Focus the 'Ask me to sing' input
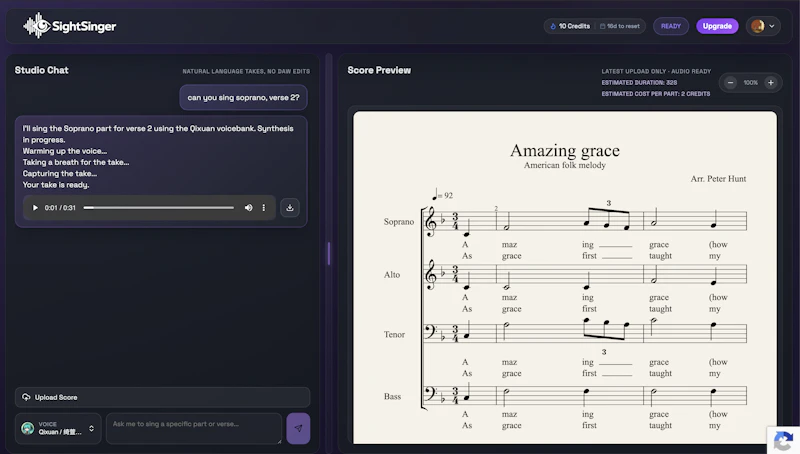The width and height of the screenshot is (800, 454). tap(194, 428)
